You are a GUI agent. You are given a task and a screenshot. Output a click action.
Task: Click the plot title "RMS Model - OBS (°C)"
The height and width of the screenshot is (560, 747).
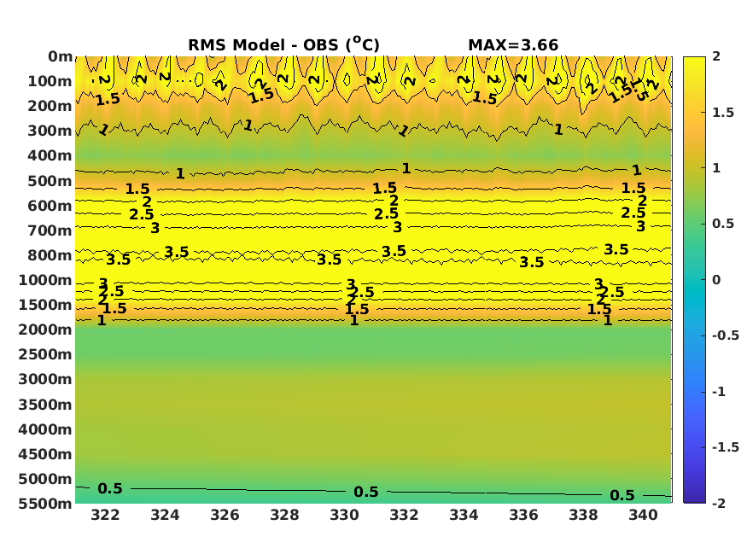(x=284, y=44)
